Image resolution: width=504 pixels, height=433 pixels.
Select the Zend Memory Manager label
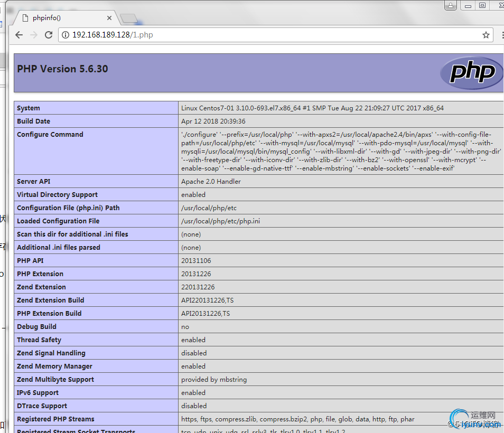(x=54, y=366)
